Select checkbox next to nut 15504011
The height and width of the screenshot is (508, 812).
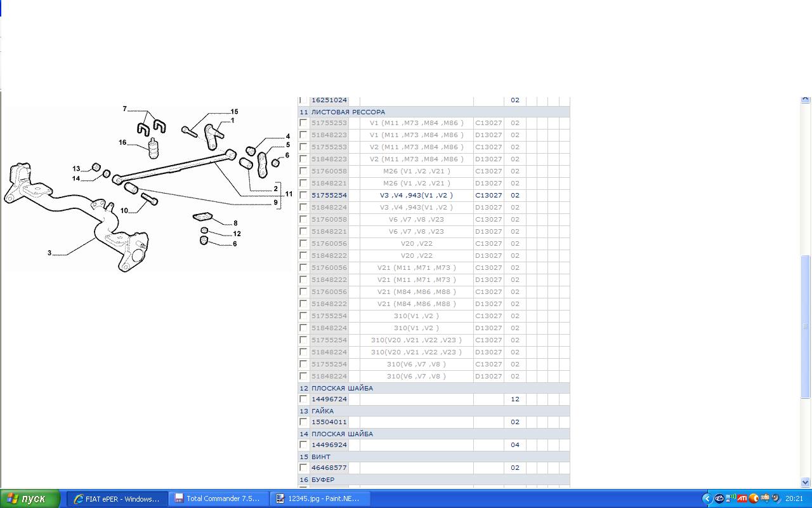coord(304,422)
